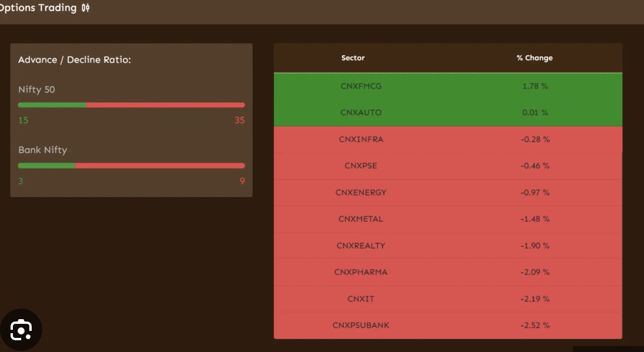Select the CNXPSUBANK sector row
The image size is (644, 352).
(x=361, y=326)
